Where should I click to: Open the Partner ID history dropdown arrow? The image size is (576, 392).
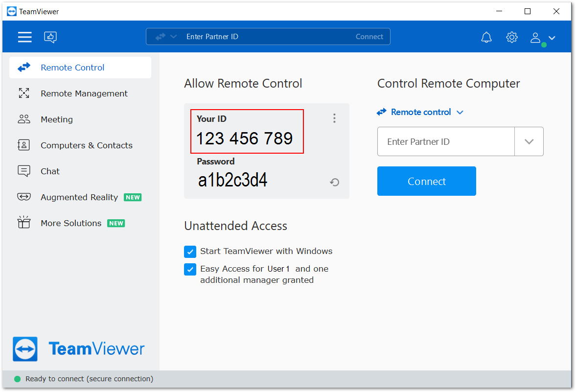pyautogui.click(x=529, y=142)
